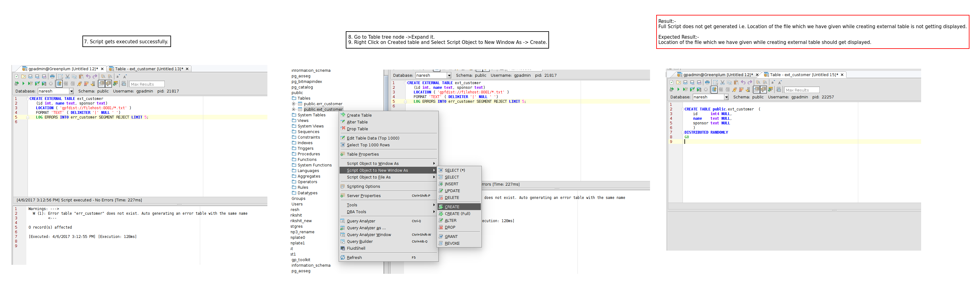Click Print icon in Untitled 15 window
The height and width of the screenshot is (297, 980).
click(x=708, y=82)
